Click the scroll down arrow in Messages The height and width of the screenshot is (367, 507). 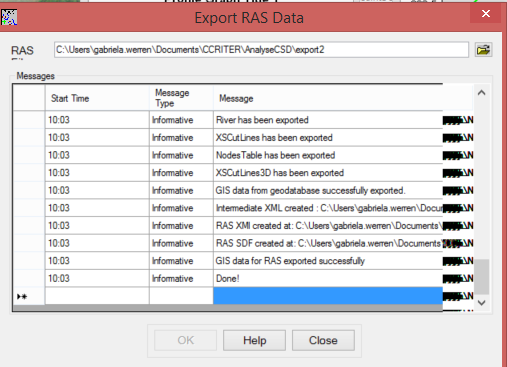[x=481, y=303]
